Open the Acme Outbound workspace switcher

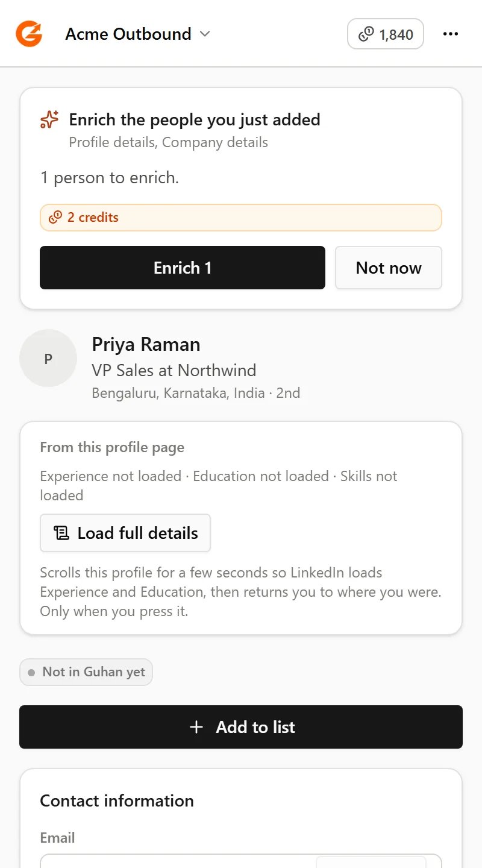coord(138,34)
